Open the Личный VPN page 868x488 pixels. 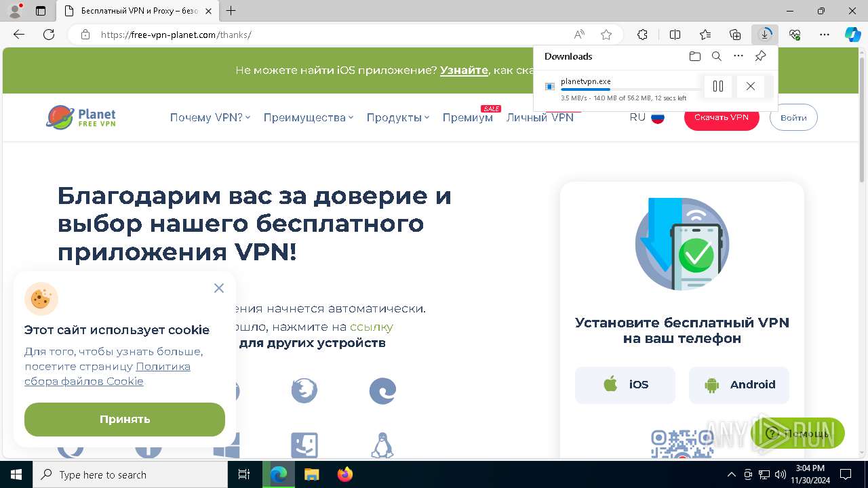pos(540,117)
